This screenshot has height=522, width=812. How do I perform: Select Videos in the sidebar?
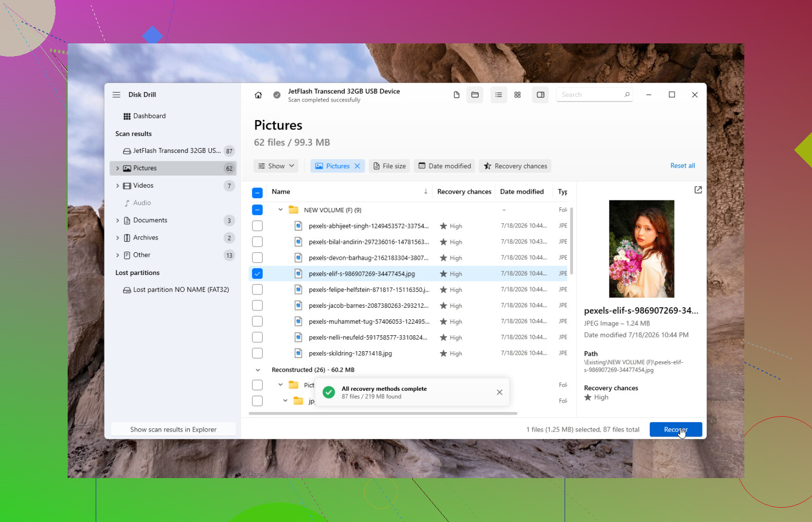pos(173,186)
